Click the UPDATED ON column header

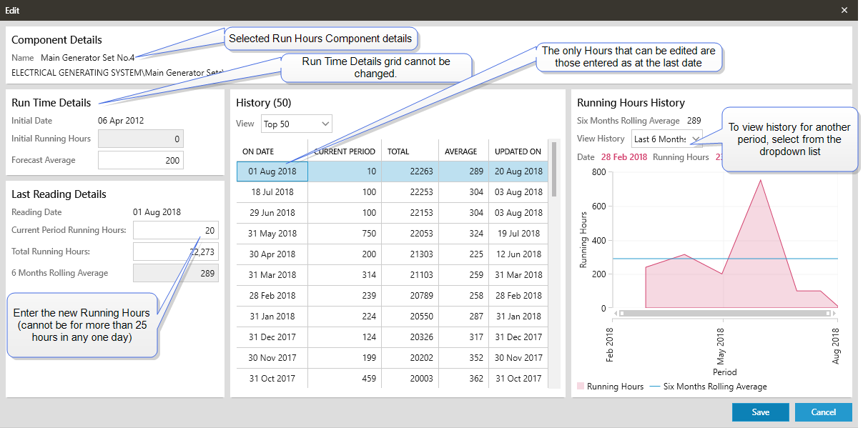pos(518,151)
